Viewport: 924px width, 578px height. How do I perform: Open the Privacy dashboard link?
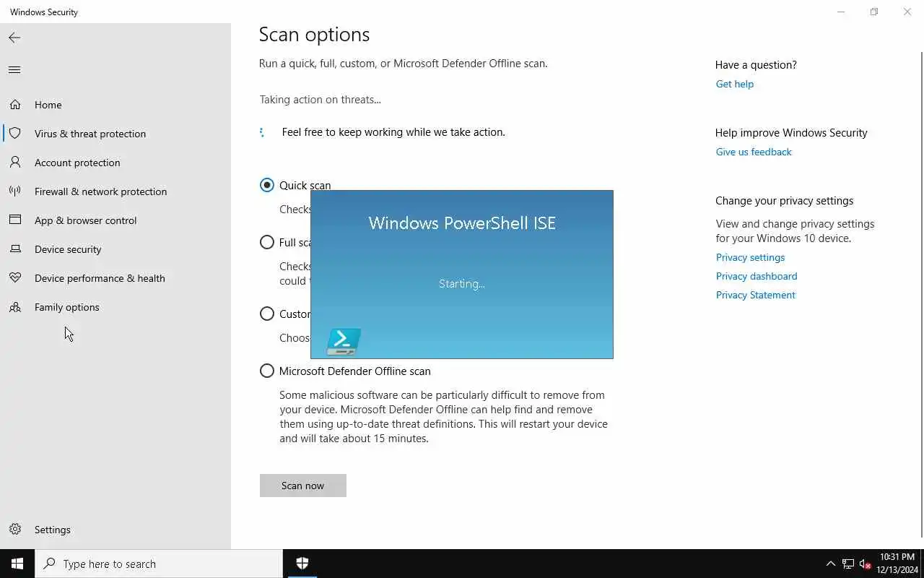(x=757, y=276)
